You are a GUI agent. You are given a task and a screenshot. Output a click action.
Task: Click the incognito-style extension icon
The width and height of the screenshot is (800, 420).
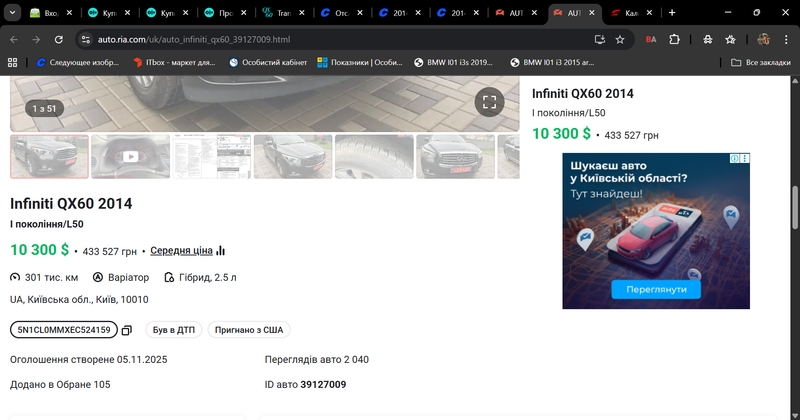[708, 39]
